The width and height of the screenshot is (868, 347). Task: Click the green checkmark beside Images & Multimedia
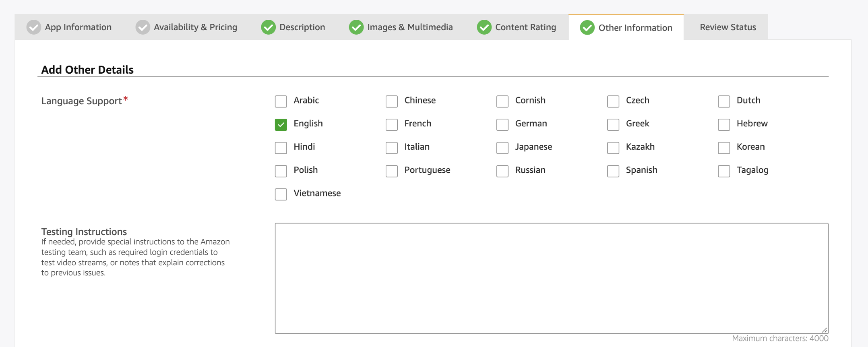(356, 27)
